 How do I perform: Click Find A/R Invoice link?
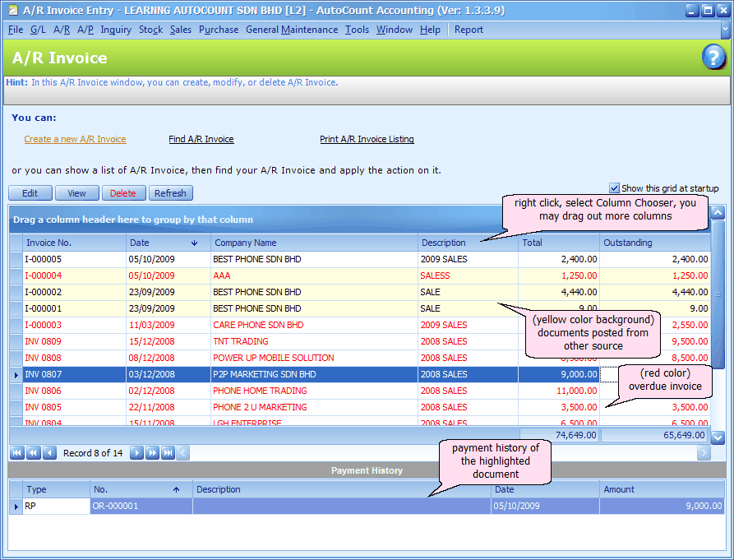pos(201,139)
